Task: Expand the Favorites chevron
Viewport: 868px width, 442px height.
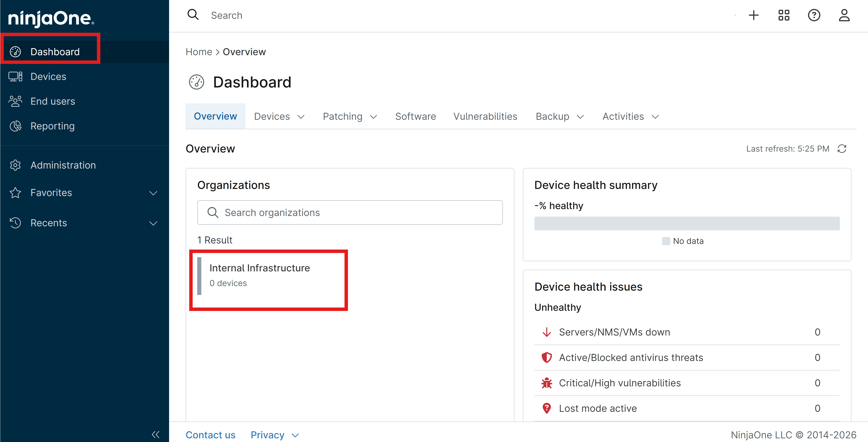Action: (x=153, y=193)
